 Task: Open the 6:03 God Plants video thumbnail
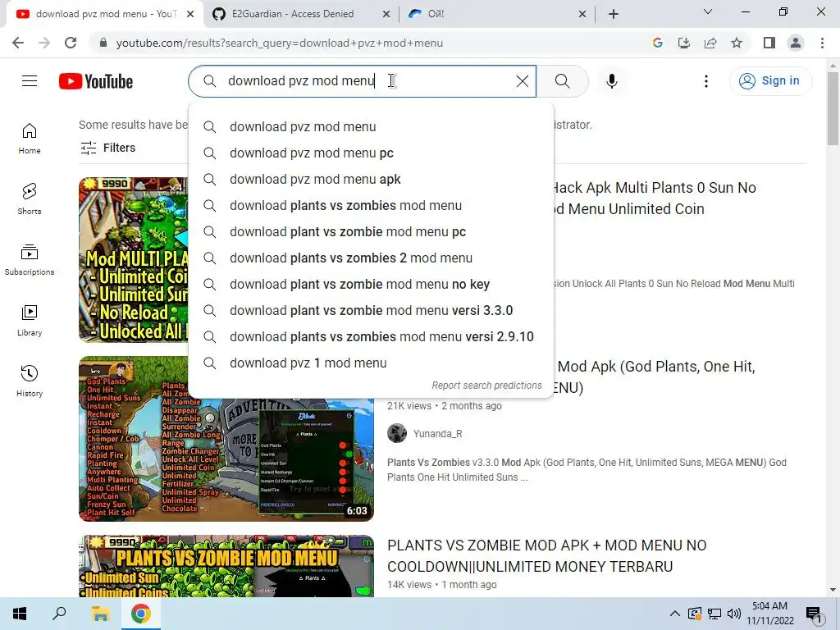tap(226, 438)
